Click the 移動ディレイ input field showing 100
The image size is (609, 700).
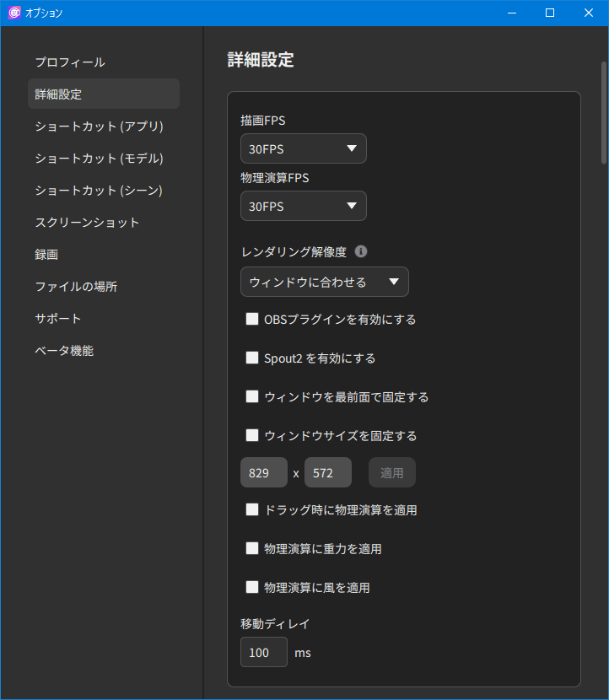[263, 653]
